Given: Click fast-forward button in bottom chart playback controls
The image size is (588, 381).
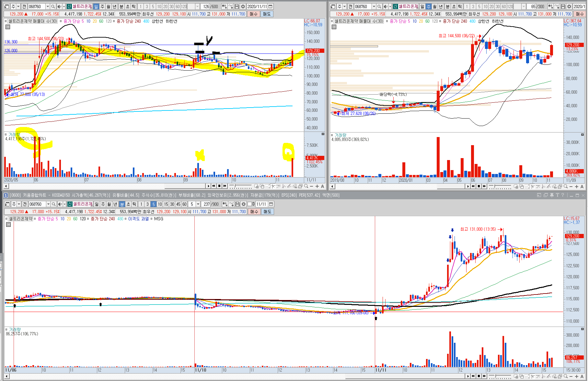Looking at the screenshot, I should point(484,376).
